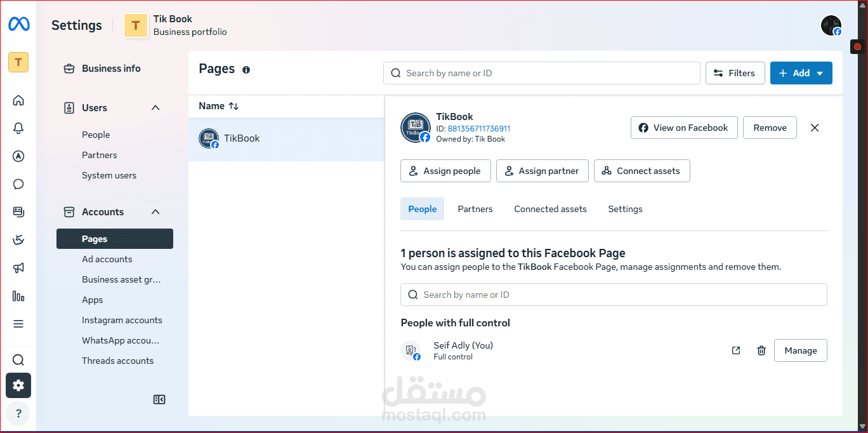868x433 pixels.
Task: Click View on Facebook
Action: pos(684,128)
